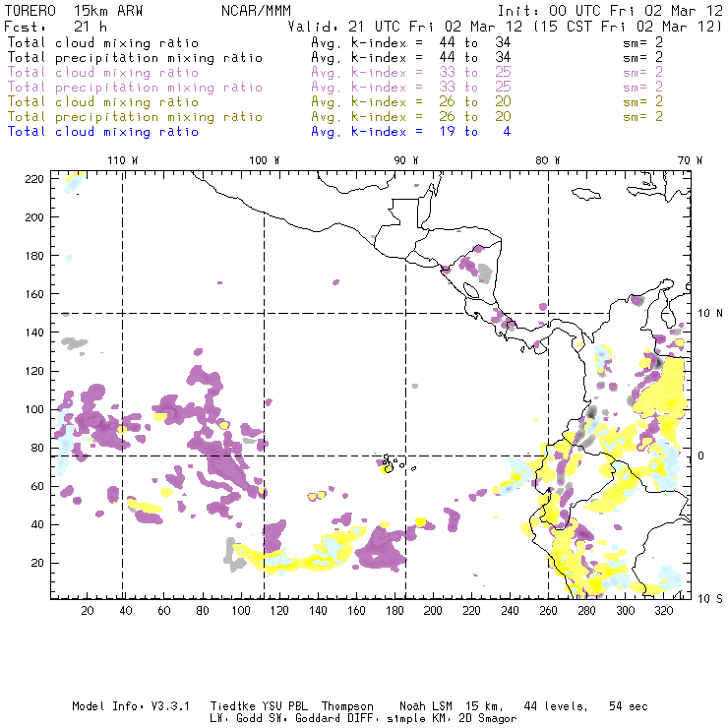Click the Jamaica island outline on the map
This screenshot has width=728, height=728.
click(x=586, y=194)
